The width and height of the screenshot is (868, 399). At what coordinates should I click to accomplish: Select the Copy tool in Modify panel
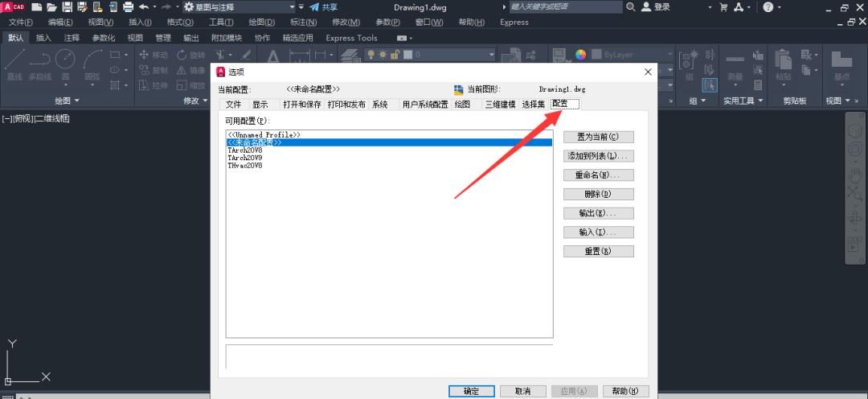(154, 70)
